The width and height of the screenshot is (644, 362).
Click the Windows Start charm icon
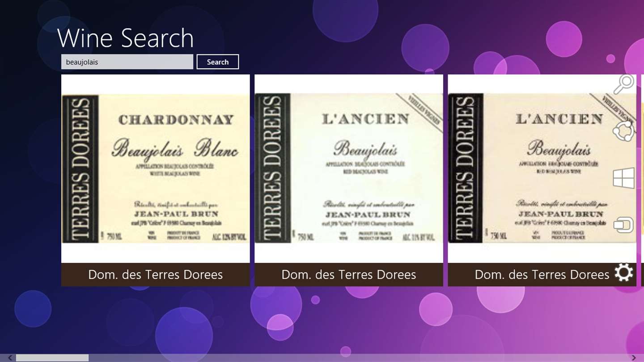624,178
